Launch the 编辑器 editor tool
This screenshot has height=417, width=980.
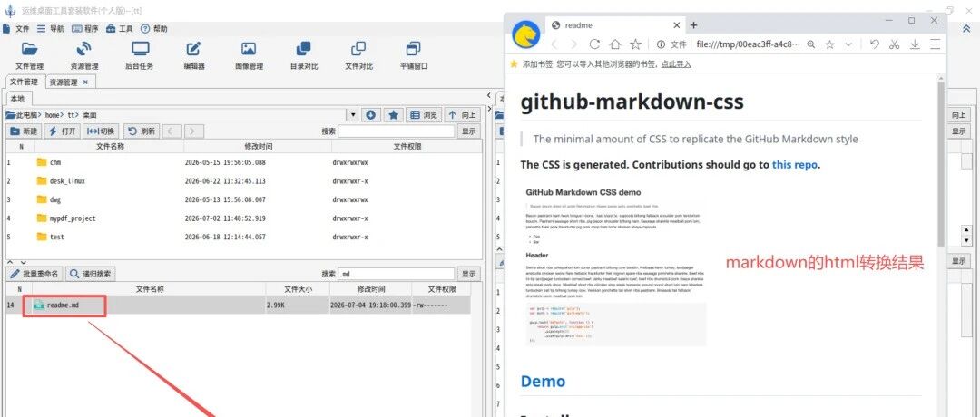[x=194, y=55]
